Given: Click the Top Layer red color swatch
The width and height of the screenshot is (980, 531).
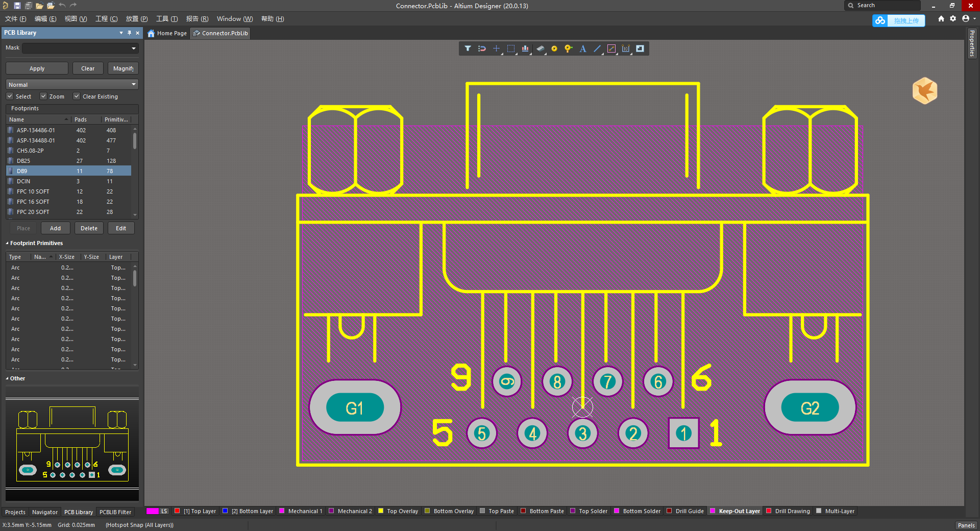Looking at the screenshot, I should pyautogui.click(x=177, y=511).
